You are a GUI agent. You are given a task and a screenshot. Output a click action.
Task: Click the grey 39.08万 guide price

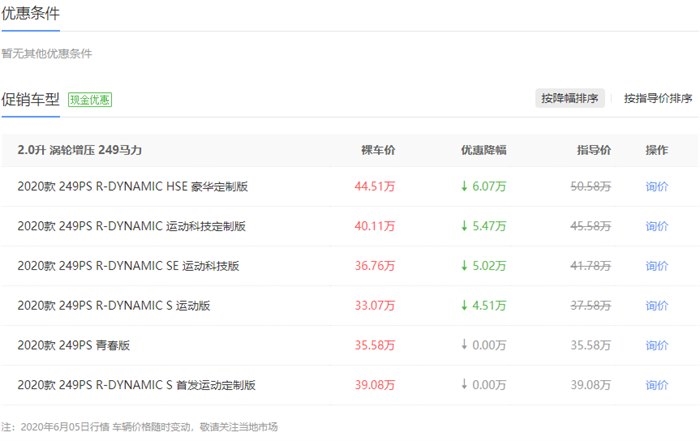coord(591,385)
